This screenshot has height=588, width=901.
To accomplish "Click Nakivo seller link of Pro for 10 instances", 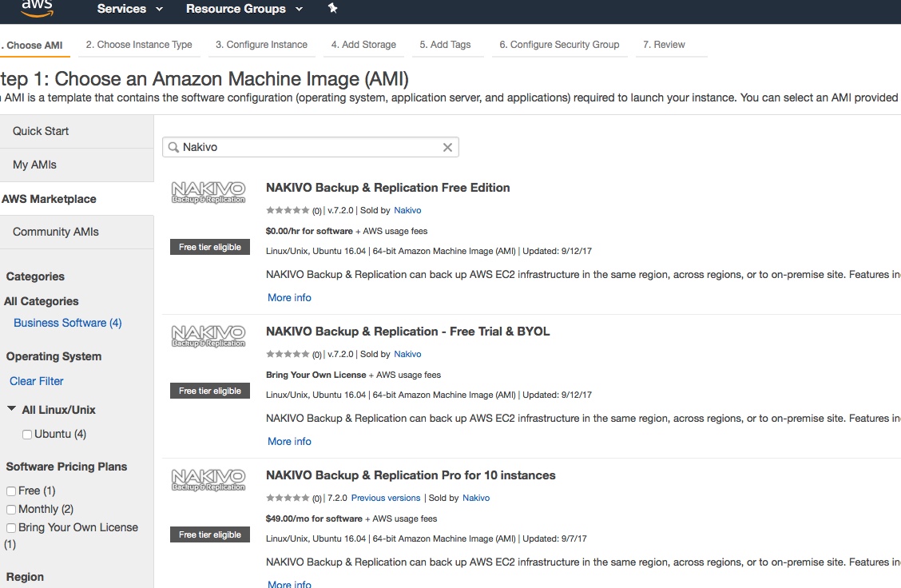I will 476,498.
